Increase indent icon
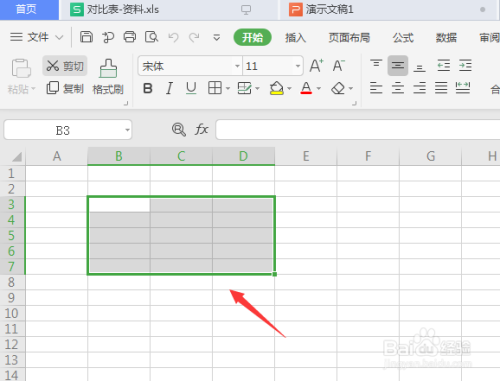This screenshot has height=381, width=500. 465,65
